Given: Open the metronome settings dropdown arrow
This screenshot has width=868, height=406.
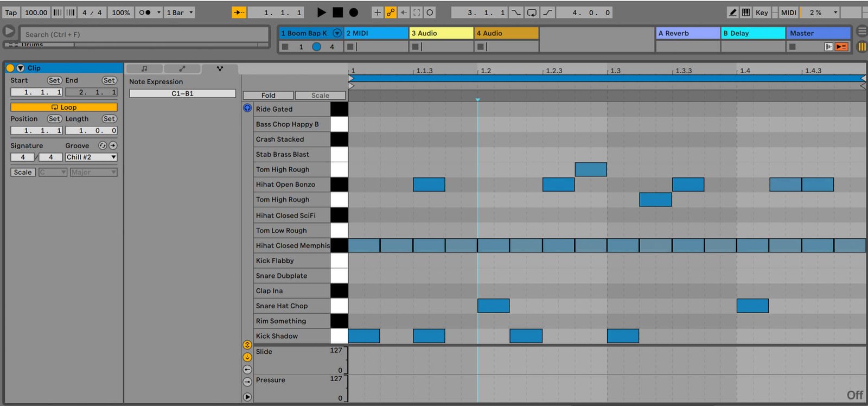Looking at the screenshot, I should [158, 12].
